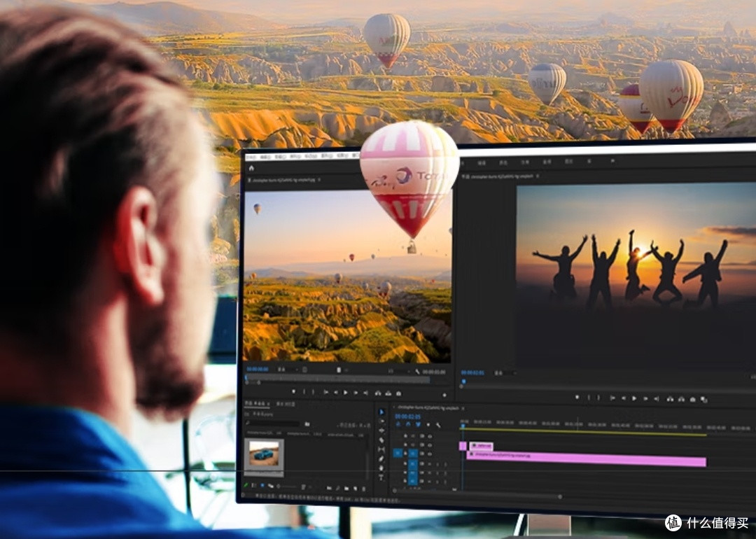Image resolution: width=756 pixels, height=539 pixels.
Task: Open Timeline display settings wrench
Action: 438,425
